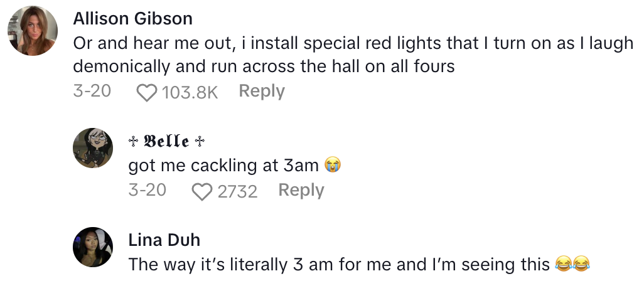View Lina Duh's profile photo
The image size is (644, 281).
coord(93,247)
